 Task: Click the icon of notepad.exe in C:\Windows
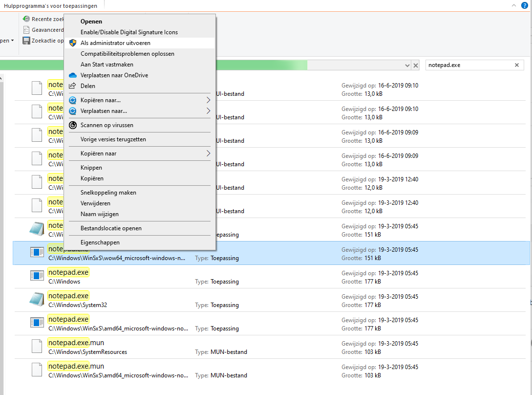click(37, 276)
